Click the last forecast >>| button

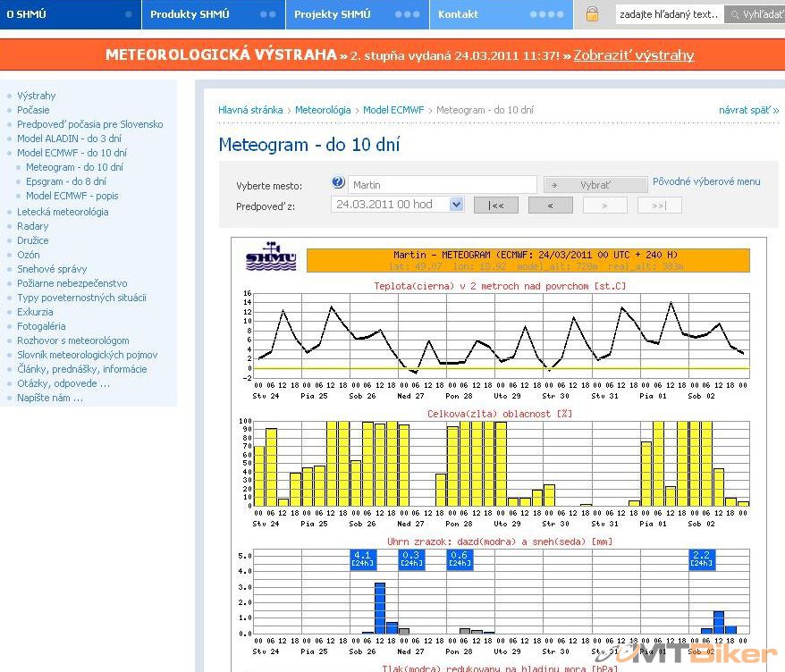click(659, 206)
